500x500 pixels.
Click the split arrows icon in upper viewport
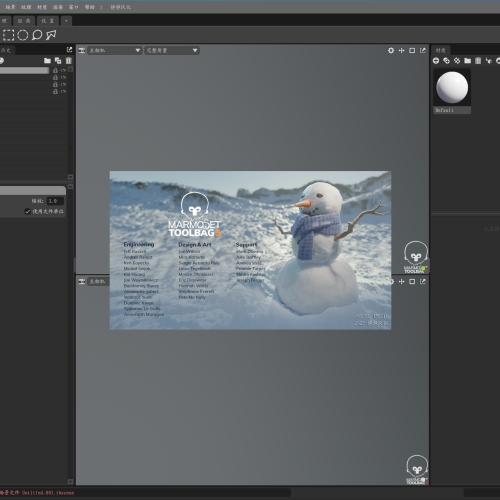click(402, 50)
